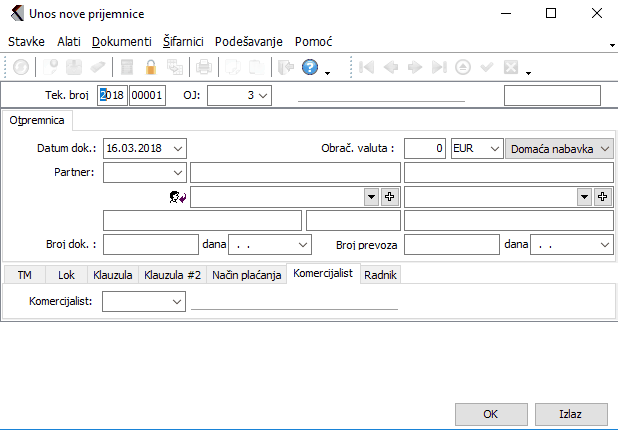
Task: Click the printer icon in the toolbar
Action: click(204, 68)
